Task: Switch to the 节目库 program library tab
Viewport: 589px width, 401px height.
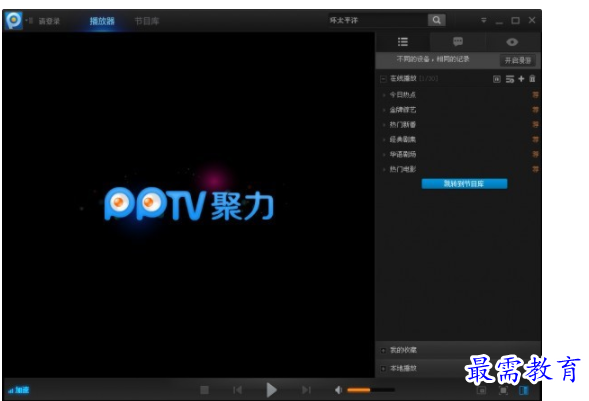Action: click(147, 21)
